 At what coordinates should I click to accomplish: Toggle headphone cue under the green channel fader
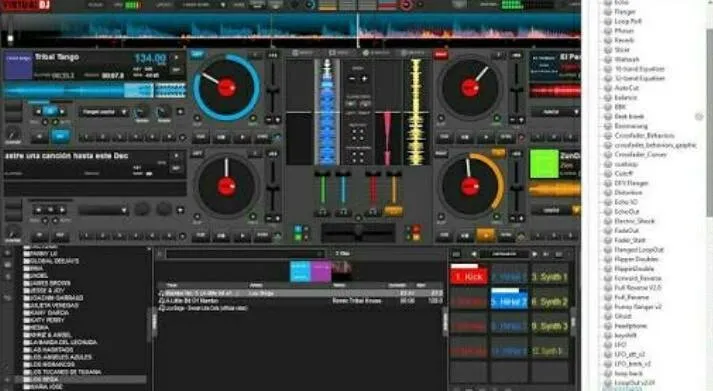point(322,212)
